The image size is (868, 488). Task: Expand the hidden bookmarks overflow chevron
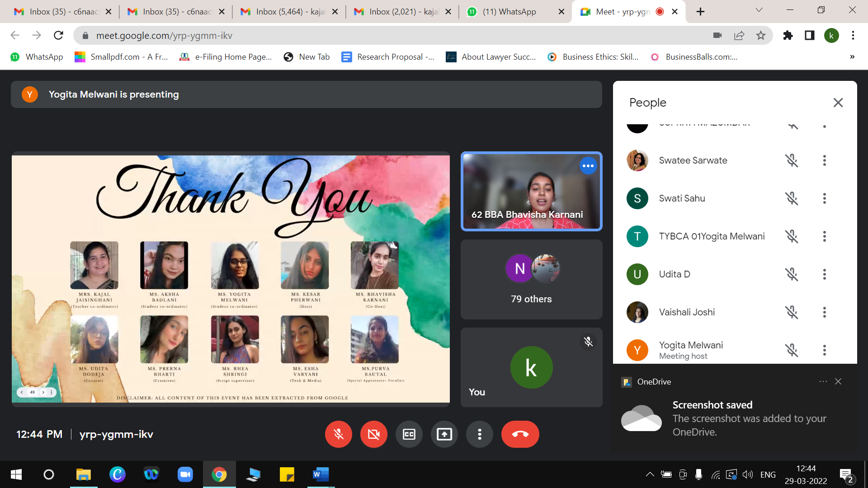click(x=852, y=57)
